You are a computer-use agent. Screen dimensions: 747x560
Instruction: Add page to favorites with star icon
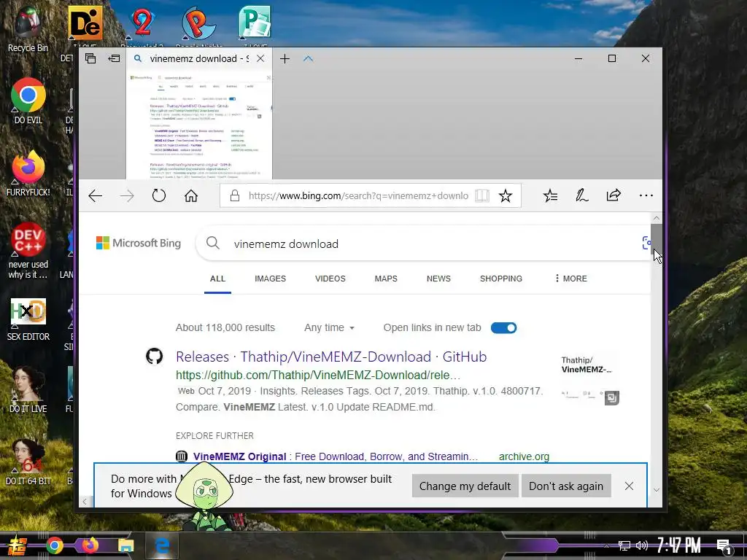coord(506,195)
